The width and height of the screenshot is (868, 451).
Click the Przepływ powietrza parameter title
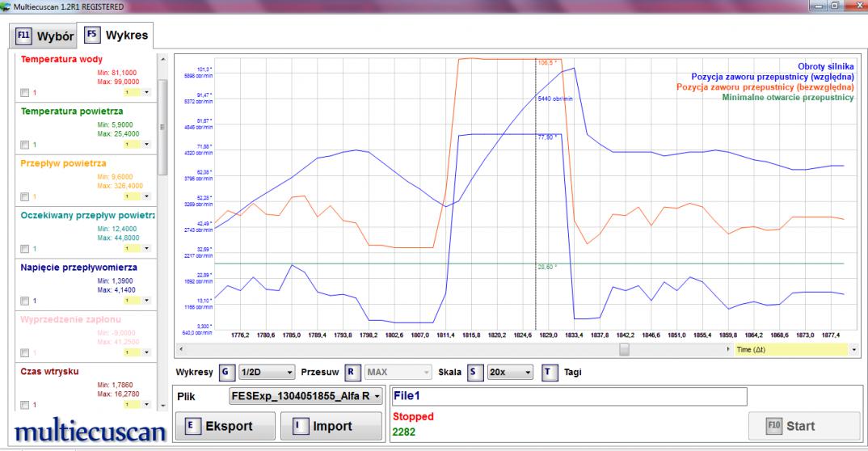[x=63, y=163]
